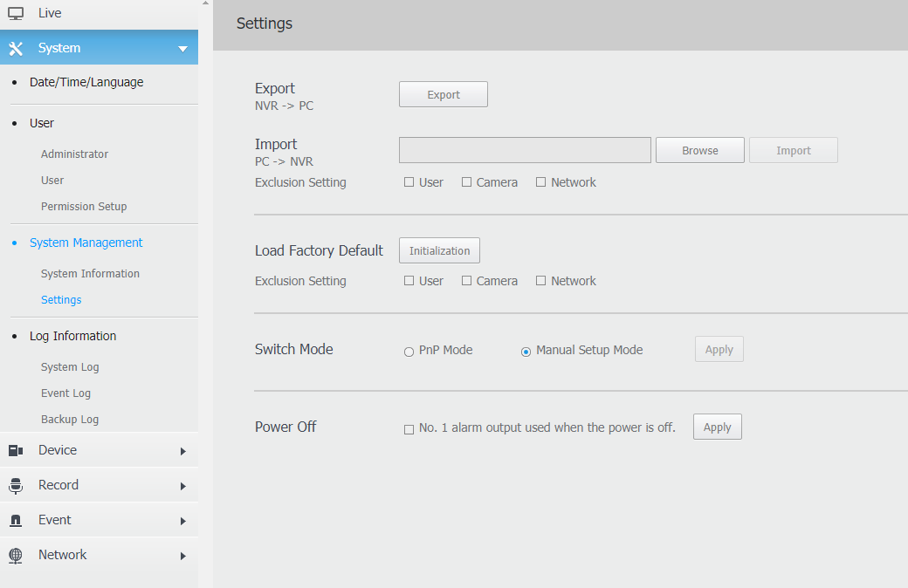
Task: Click the Record camera icon
Action: (x=16, y=486)
